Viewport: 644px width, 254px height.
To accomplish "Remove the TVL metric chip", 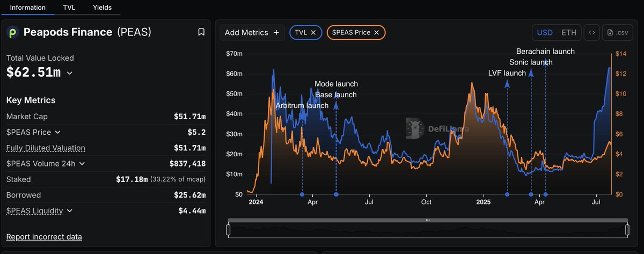I will (x=313, y=33).
